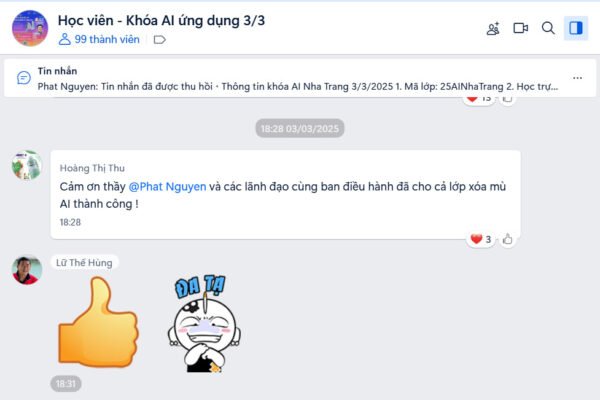Click the add member icon
The height and width of the screenshot is (400, 600).
click(493, 28)
